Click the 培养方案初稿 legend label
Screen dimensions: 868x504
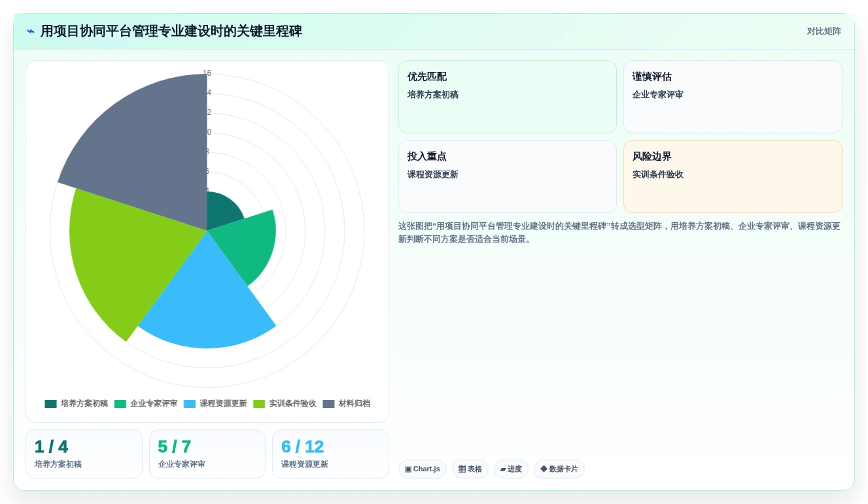pos(84,404)
